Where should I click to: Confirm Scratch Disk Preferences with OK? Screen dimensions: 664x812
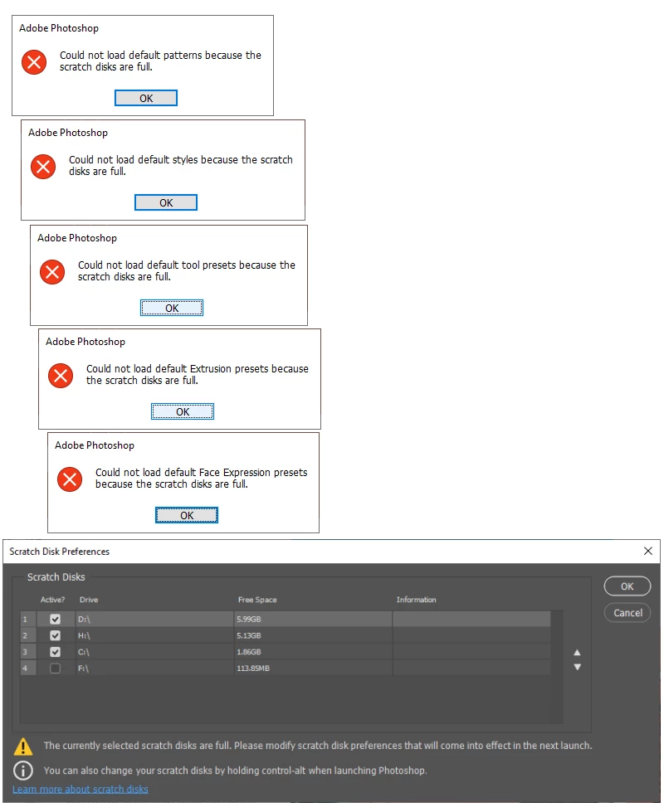[627, 586]
